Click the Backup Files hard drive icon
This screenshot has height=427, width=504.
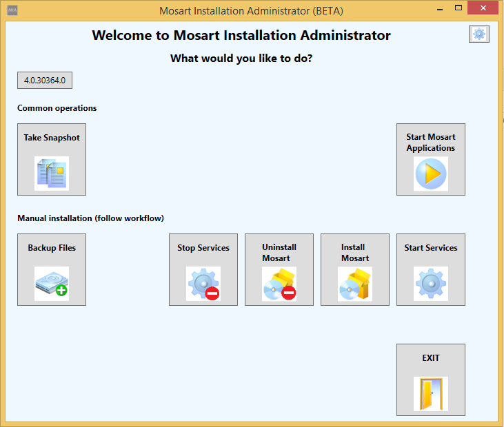point(52,284)
